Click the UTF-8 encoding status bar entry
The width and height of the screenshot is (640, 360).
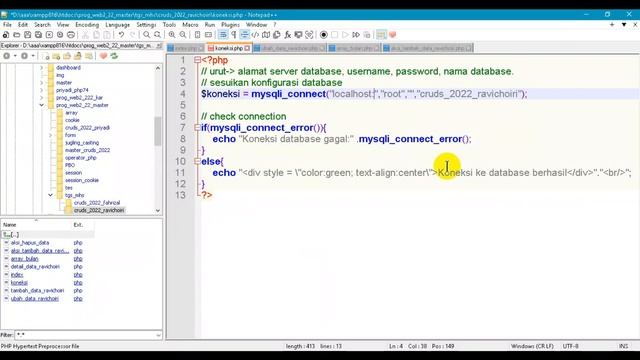coord(570,346)
